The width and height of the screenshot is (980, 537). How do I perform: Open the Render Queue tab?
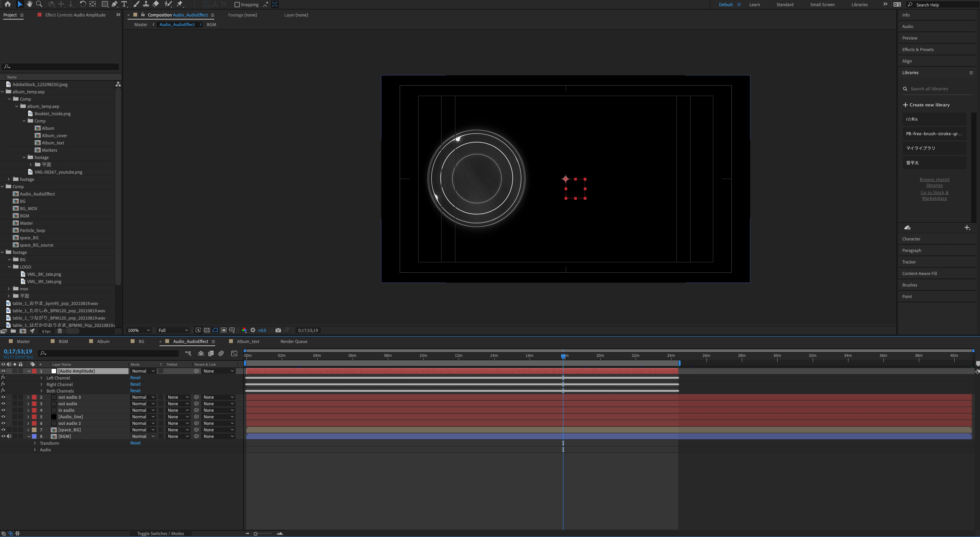294,341
